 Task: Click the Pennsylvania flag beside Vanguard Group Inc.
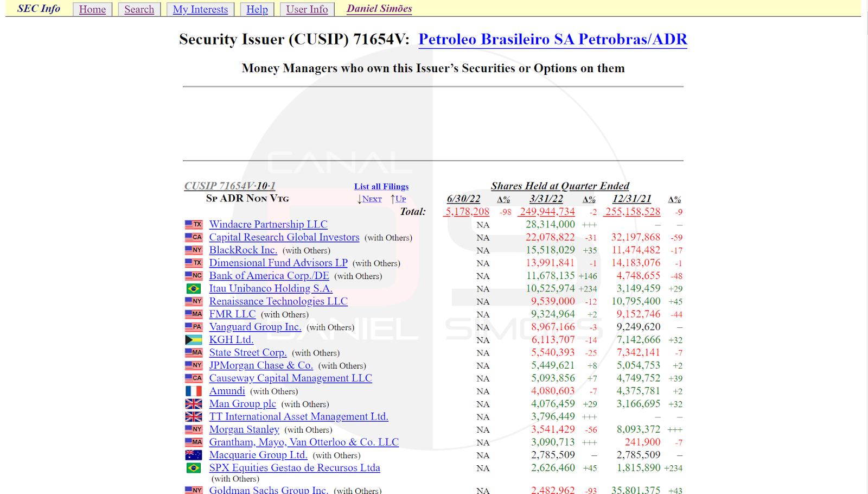(194, 327)
